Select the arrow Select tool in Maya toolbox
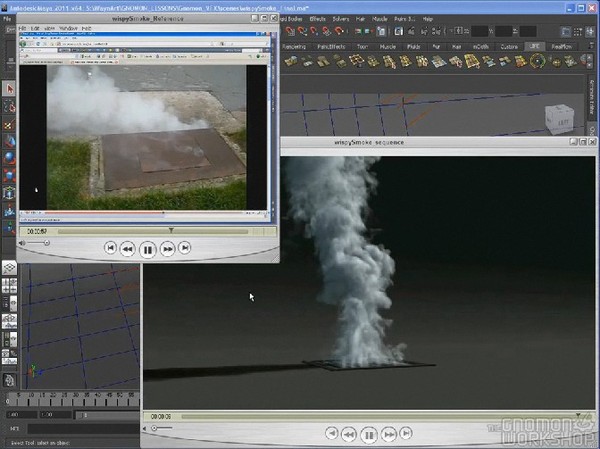The image size is (600, 449). click(x=9, y=89)
